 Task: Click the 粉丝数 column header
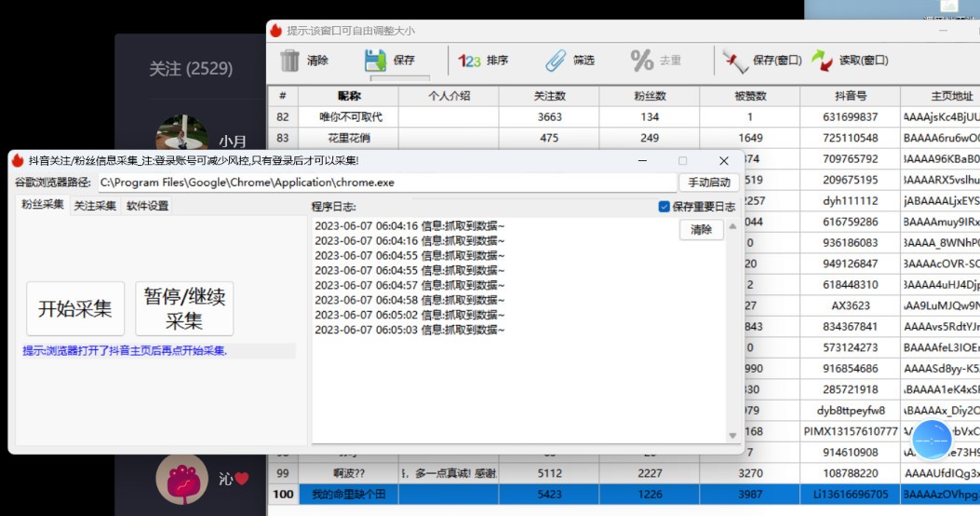(650, 96)
